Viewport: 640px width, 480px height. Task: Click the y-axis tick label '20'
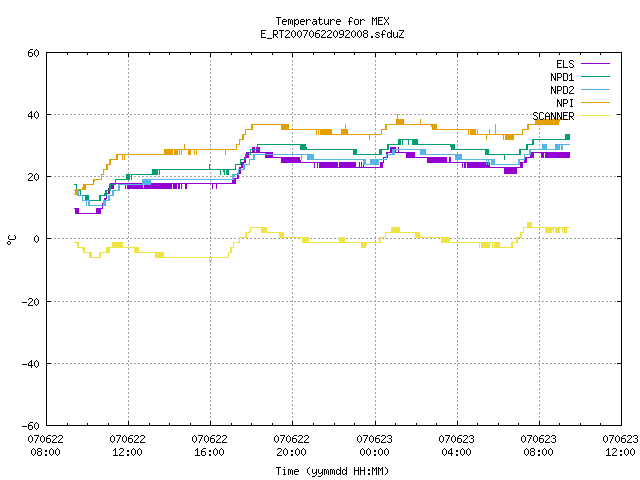[33, 177]
